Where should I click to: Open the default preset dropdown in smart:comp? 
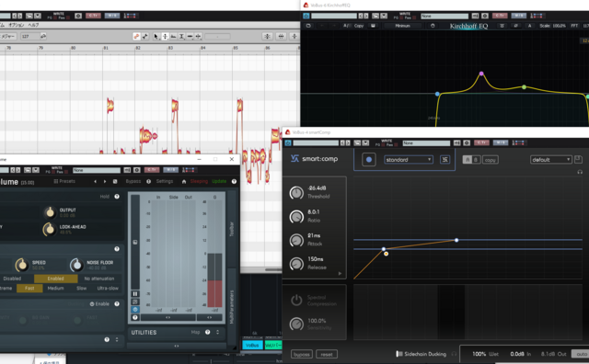click(550, 160)
